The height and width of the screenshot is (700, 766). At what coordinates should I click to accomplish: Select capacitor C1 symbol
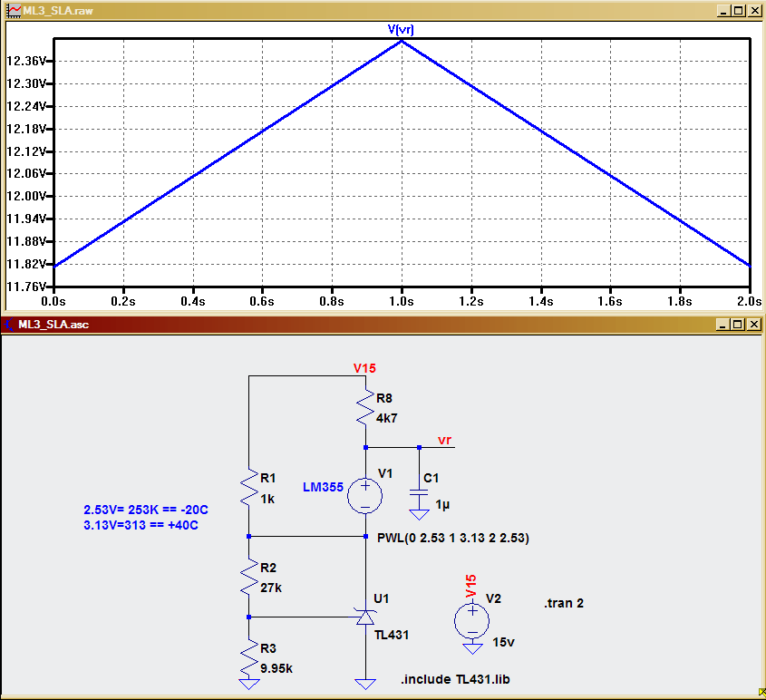419,492
